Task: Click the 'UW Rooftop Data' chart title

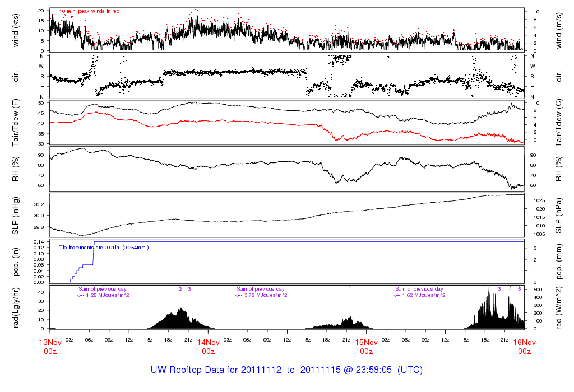Action: tap(286, 370)
